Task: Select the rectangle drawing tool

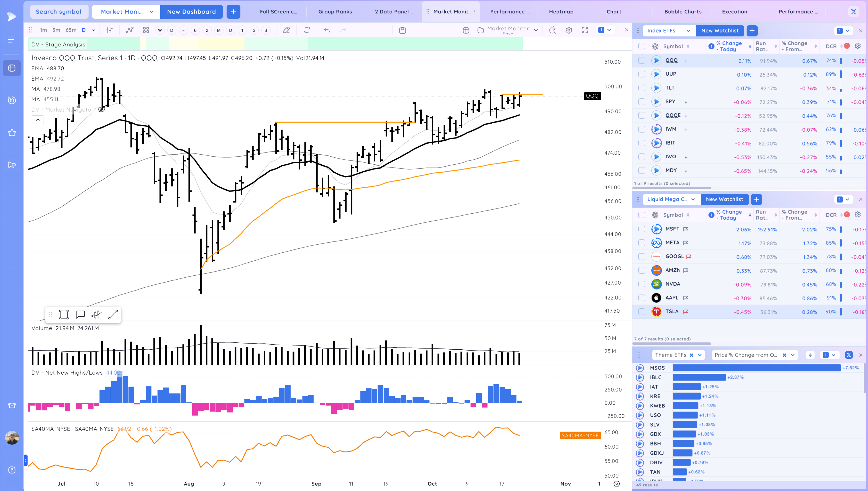Action: tap(64, 315)
